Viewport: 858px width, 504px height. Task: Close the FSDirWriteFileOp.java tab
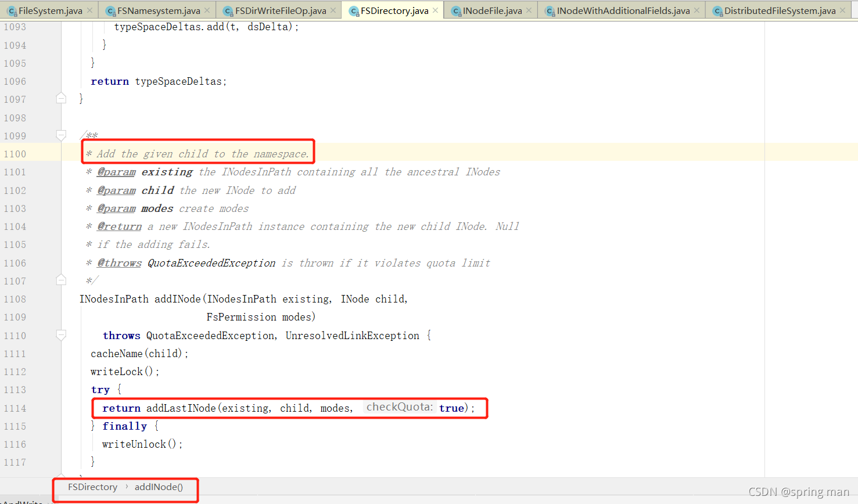pyautogui.click(x=333, y=10)
